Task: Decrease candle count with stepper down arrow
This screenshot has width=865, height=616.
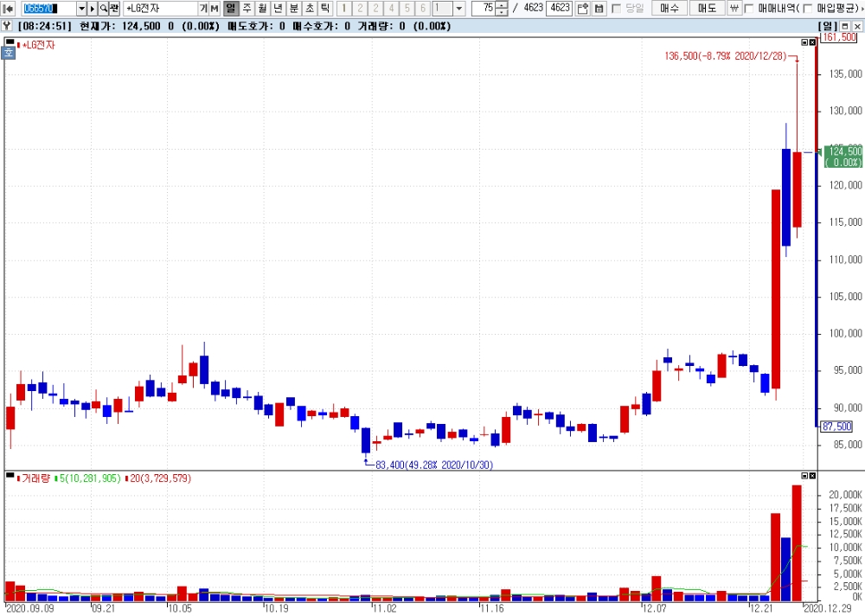Action: pyautogui.click(x=502, y=12)
